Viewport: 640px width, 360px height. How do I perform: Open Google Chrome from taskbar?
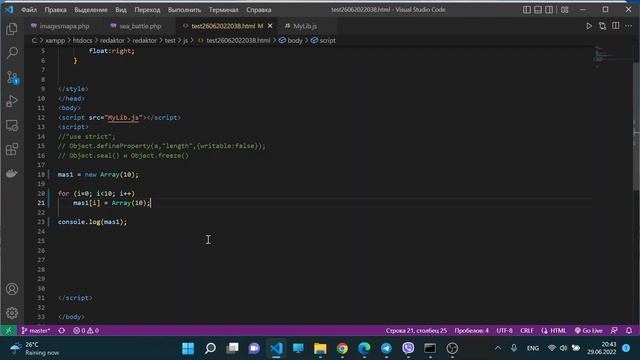[x=342, y=348]
